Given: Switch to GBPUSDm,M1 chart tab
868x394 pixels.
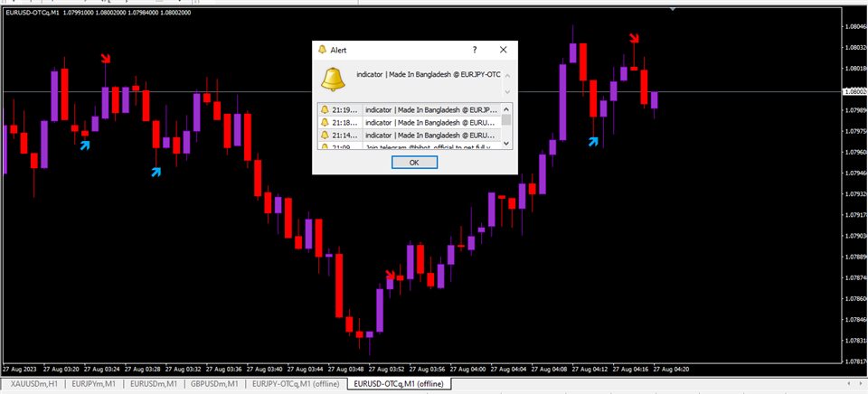Looking at the screenshot, I should click(x=214, y=383).
